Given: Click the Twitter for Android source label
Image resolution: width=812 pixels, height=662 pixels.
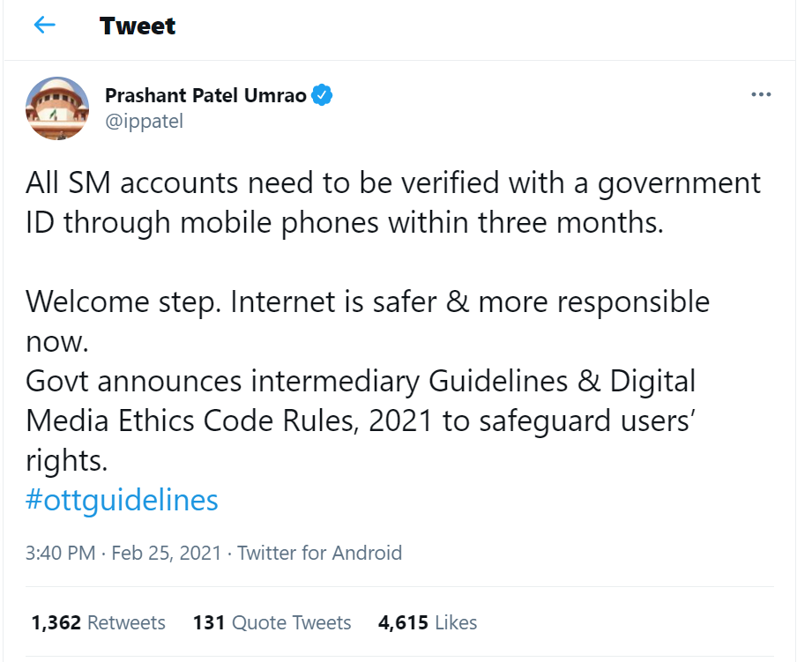Looking at the screenshot, I should coord(319,553).
